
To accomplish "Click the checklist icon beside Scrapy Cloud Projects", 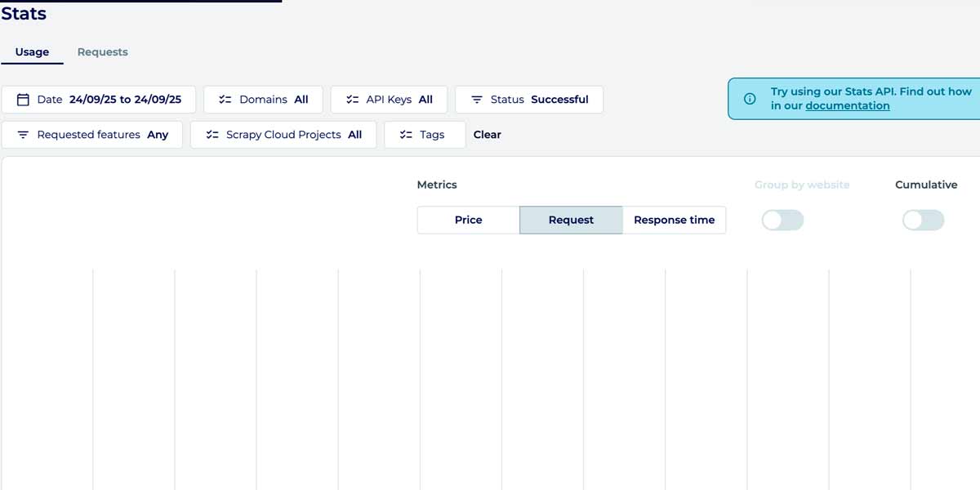I will pos(212,135).
